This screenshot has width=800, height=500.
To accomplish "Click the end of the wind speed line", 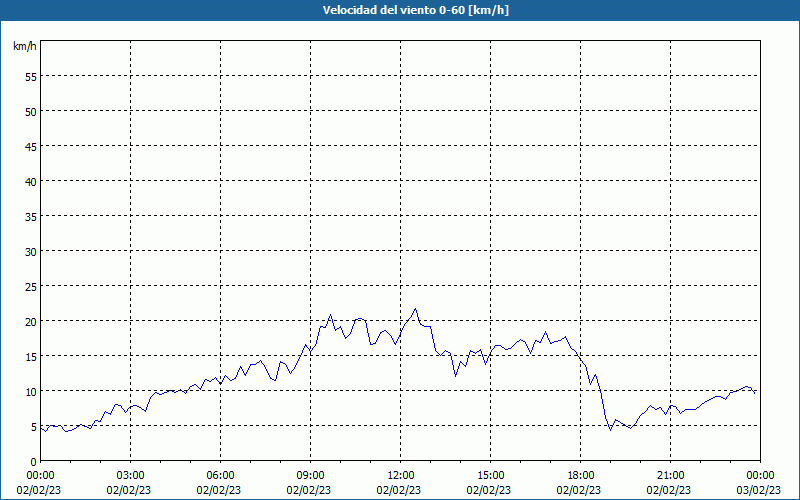I will [755, 393].
